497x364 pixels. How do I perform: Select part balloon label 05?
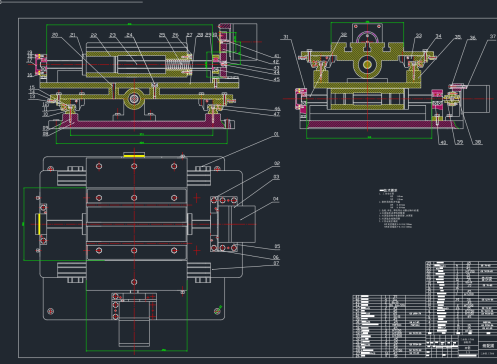[x=277, y=246]
